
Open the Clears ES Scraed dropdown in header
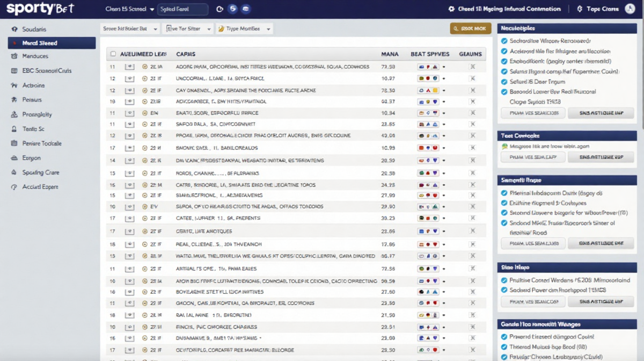[130, 9]
